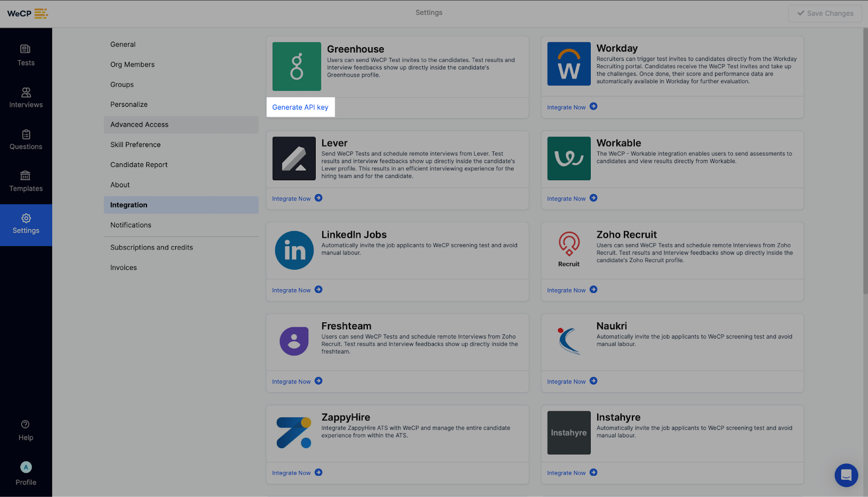868x497 pixels.
Task: Click the Zoho Recruit heading
Action: (627, 235)
